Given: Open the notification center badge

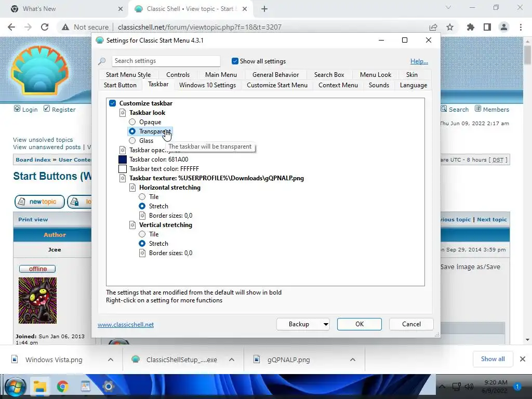Looking at the screenshot, I should click(517, 387).
